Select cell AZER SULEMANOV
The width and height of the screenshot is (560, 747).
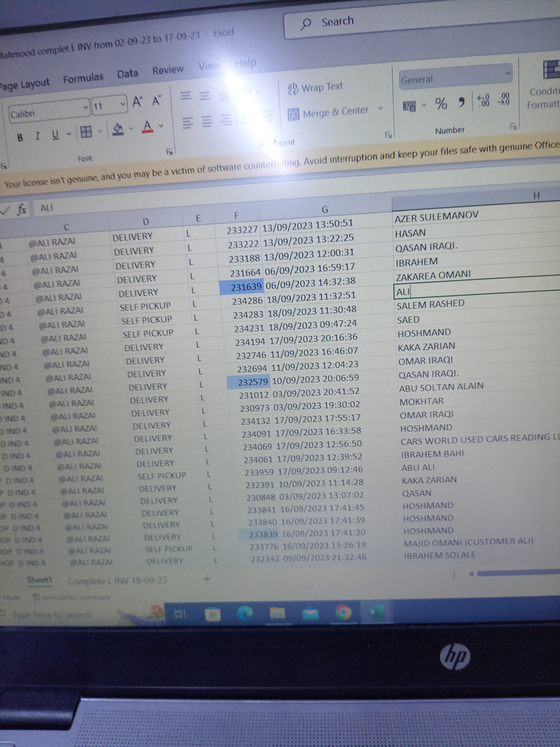[477, 216]
